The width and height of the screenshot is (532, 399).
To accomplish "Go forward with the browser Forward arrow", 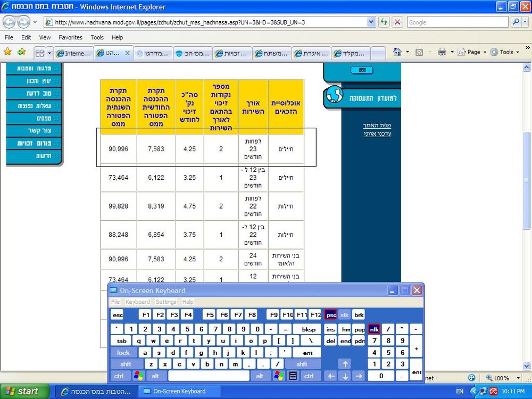I will [23, 22].
